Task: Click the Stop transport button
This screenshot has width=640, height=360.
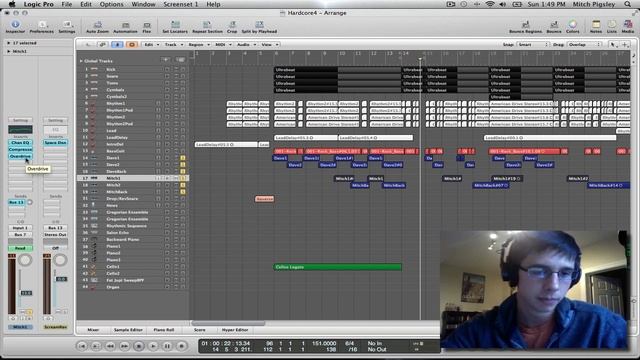Action: point(139,346)
